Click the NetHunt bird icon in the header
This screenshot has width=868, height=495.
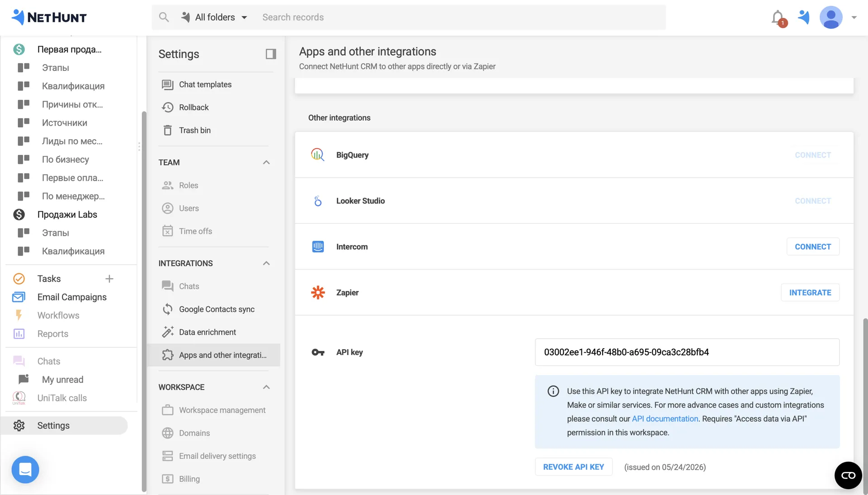tap(804, 17)
